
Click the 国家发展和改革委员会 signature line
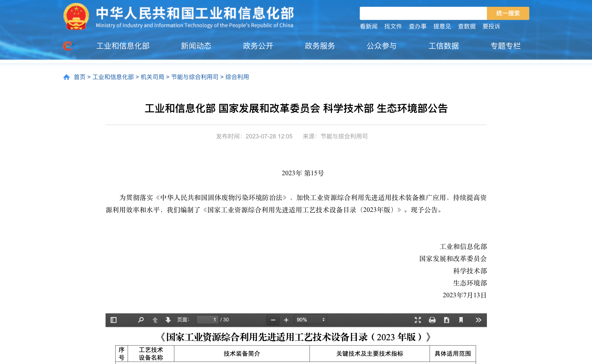click(x=453, y=258)
